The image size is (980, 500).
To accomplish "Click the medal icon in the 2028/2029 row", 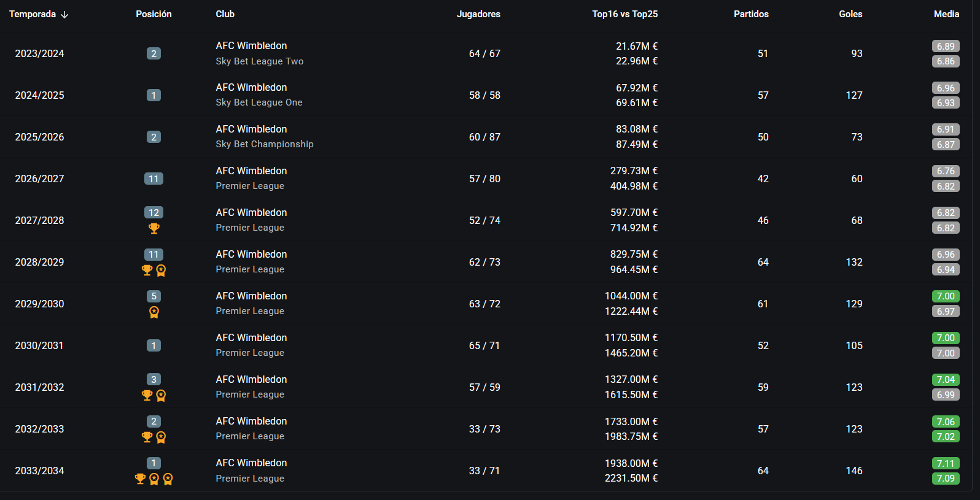I will pos(161,270).
